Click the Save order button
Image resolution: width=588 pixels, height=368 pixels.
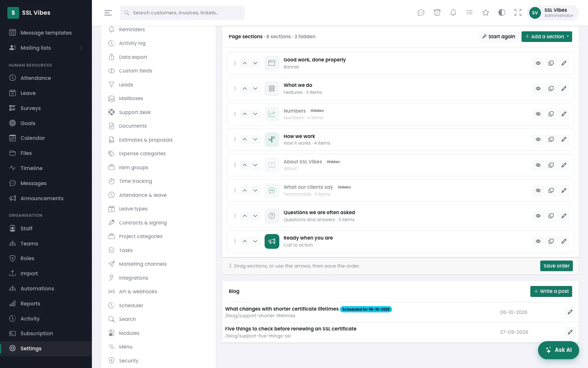click(556, 266)
